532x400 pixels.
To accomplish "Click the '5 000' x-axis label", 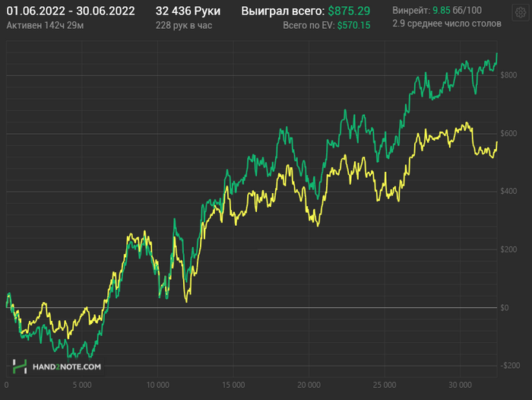I will tap(82, 385).
